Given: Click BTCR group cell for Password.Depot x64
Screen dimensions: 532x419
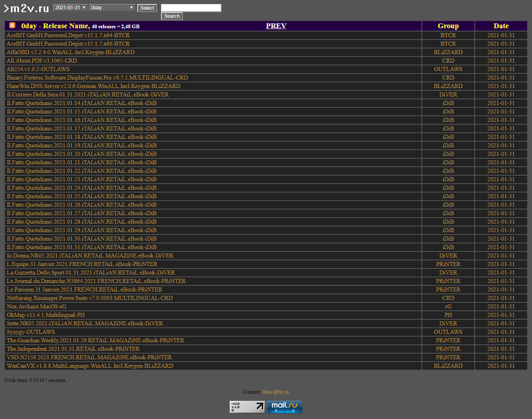Looking at the screenshot, I should 448,35.
